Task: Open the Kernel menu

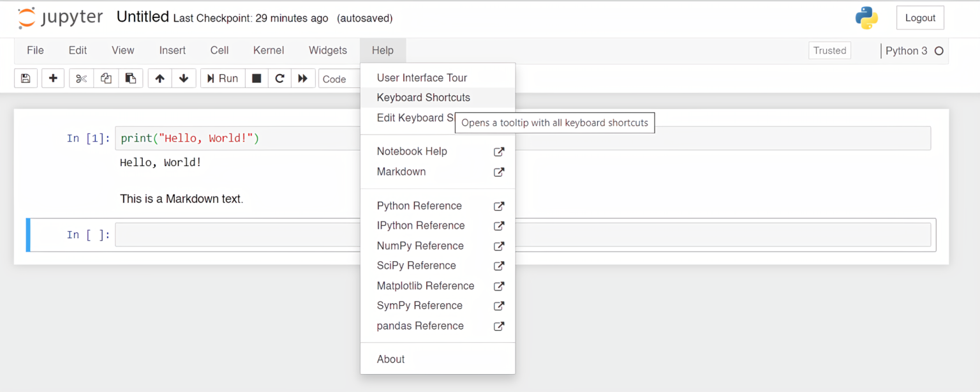Action: (269, 50)
